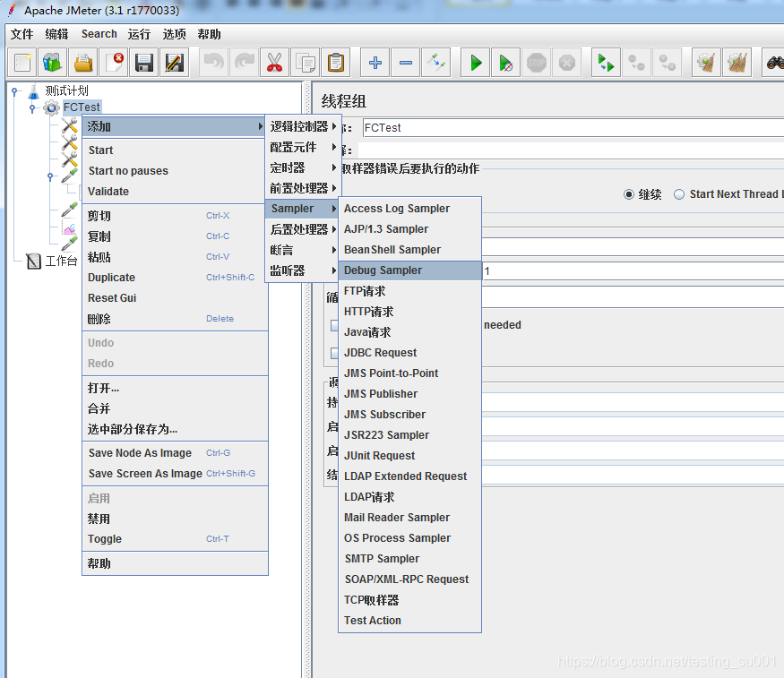This screenshot has height=678, width=784.
Task: Click the green Start run icon
Action: point(476,63)
